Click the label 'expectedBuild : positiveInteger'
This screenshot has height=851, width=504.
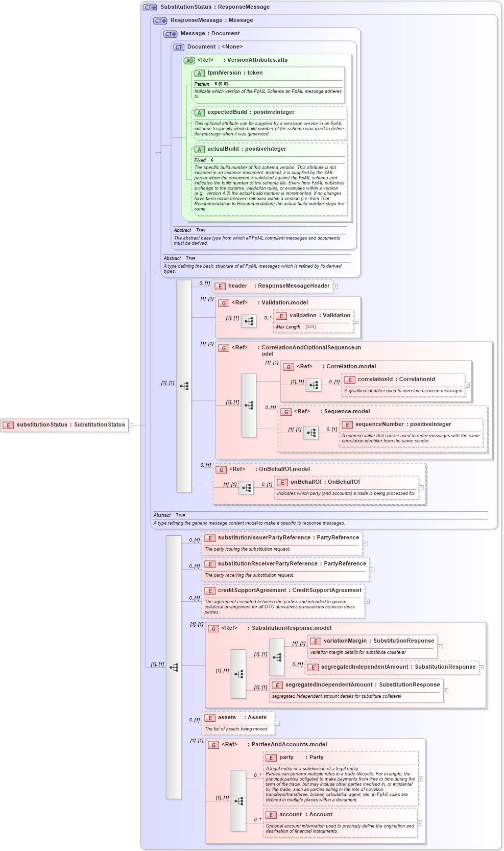pos(251,112)
